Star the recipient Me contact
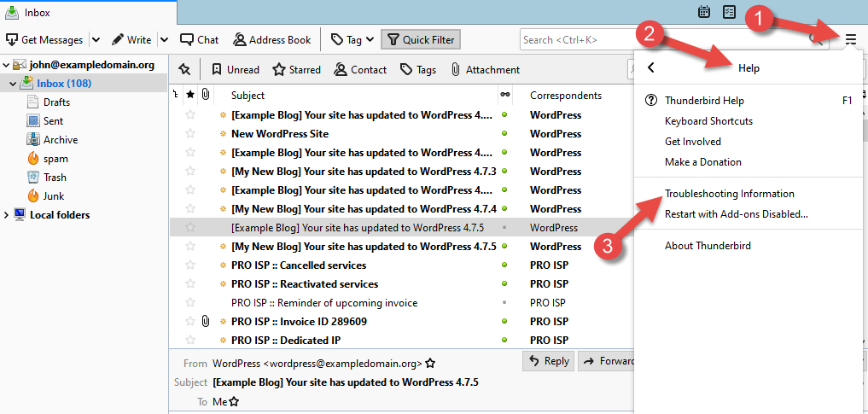The height and width of the screenshot is (414, 868). tap(234, 402)
